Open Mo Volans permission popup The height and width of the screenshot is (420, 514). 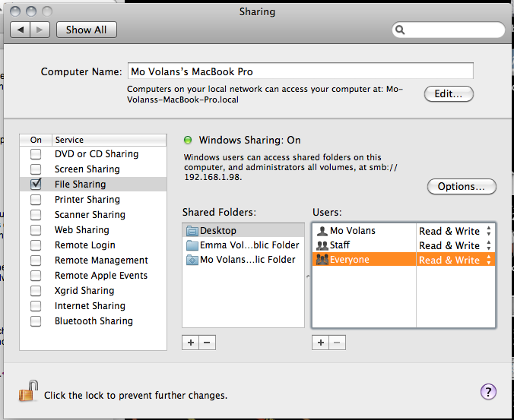click(x=455, y=231)
